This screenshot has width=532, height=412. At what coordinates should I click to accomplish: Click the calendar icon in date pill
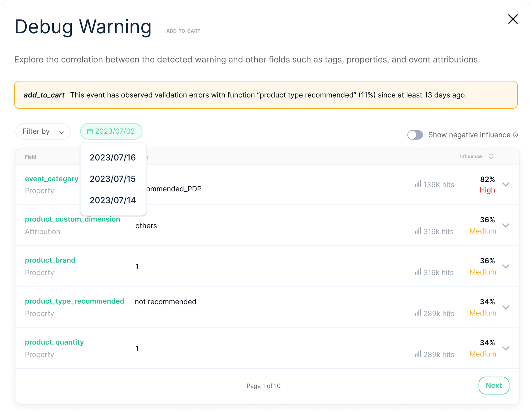pos(90,131)
